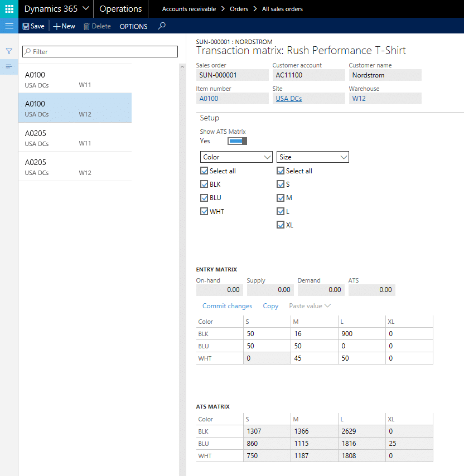464x476 pixels.
Task: Click the Save disk icon
Action: (26, 26)
